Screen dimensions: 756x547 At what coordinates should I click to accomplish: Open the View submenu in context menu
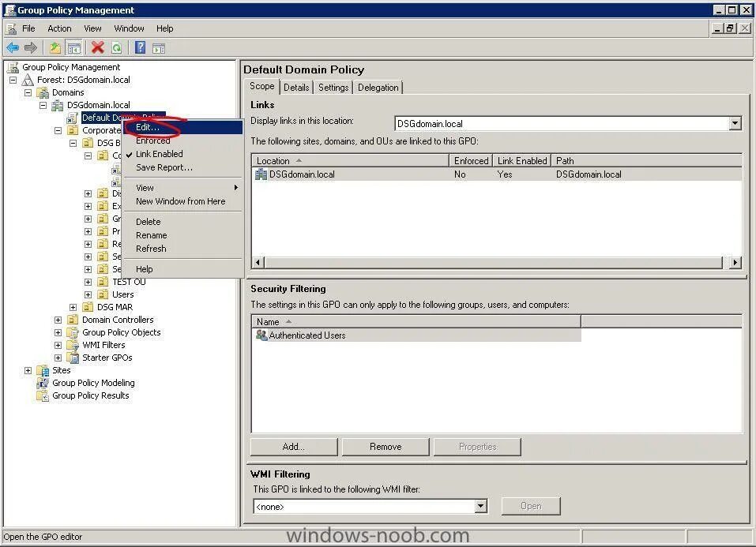(x=182, y=188)
